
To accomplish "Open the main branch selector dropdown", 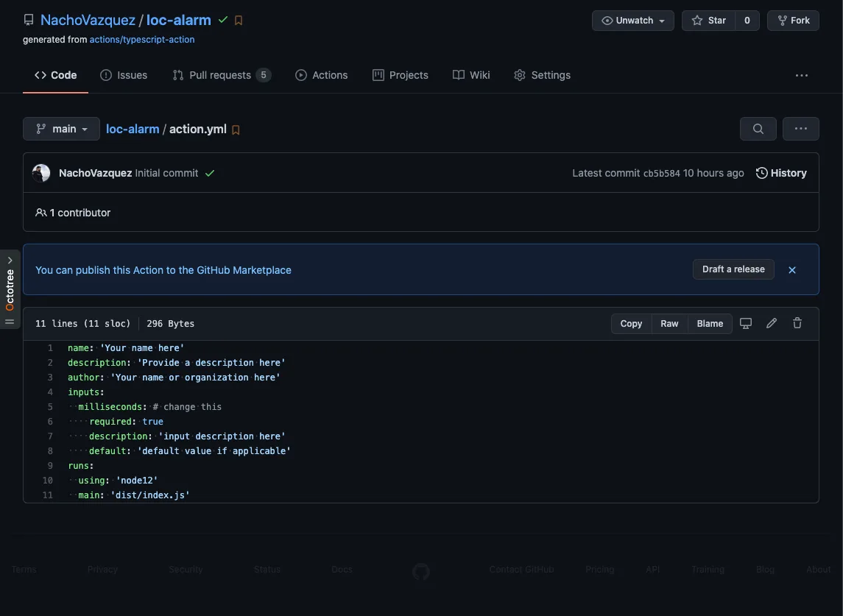I will [x=61, y=128].
